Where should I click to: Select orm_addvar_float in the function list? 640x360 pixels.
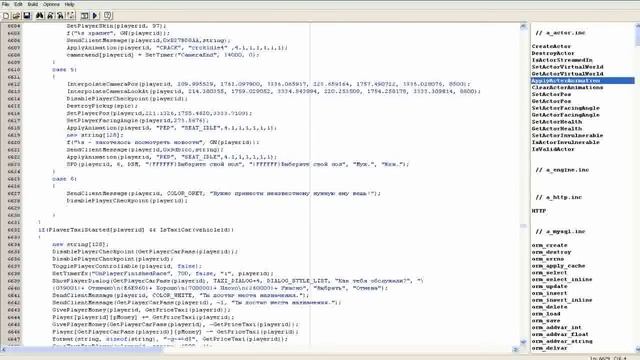(x=560, y=334)
